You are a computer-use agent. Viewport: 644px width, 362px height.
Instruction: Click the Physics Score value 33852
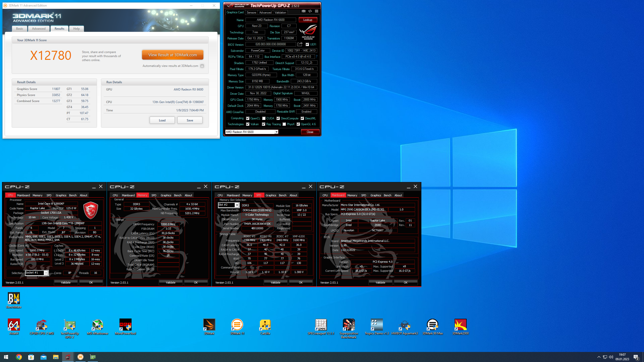[56, 95]
